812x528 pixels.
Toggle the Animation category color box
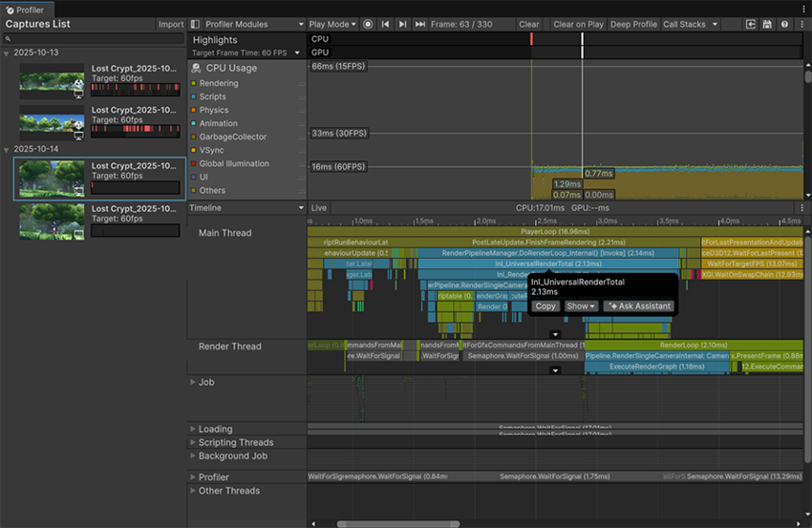pos(194,124)
